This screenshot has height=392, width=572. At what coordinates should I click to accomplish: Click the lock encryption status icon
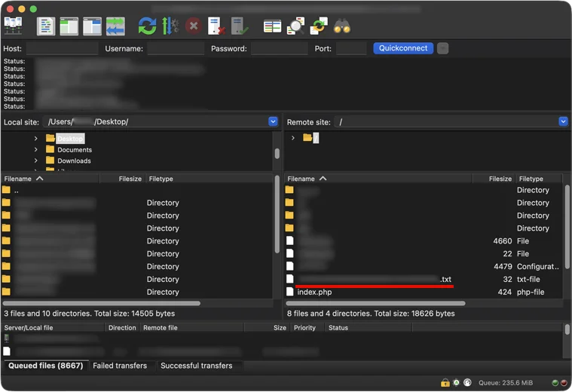coord(445,382)
